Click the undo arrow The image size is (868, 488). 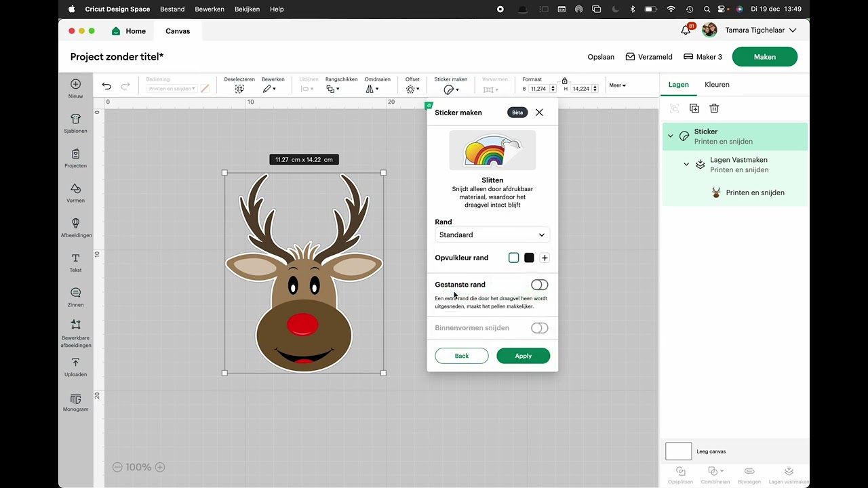[106, 86]
